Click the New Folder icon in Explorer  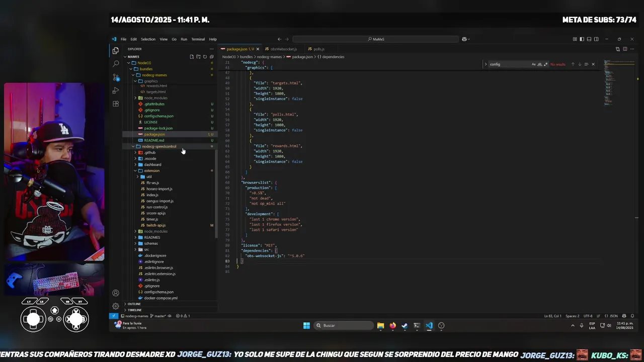click(198, 57)
